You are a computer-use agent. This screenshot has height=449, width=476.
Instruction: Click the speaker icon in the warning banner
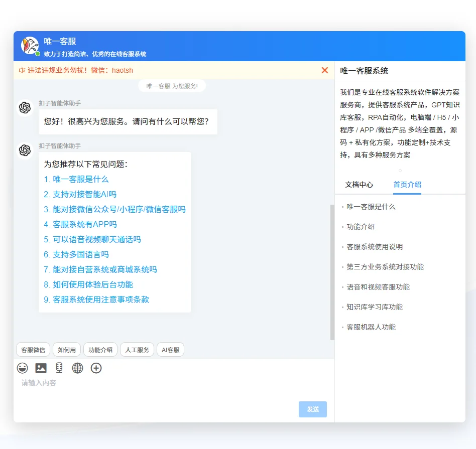(20, 71)
